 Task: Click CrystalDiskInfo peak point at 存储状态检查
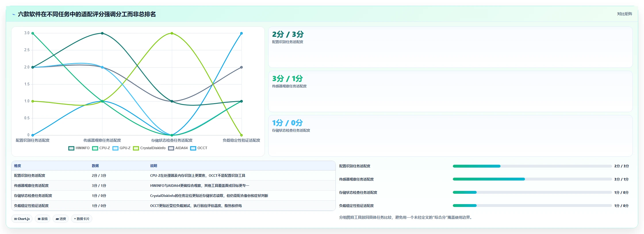172,33
